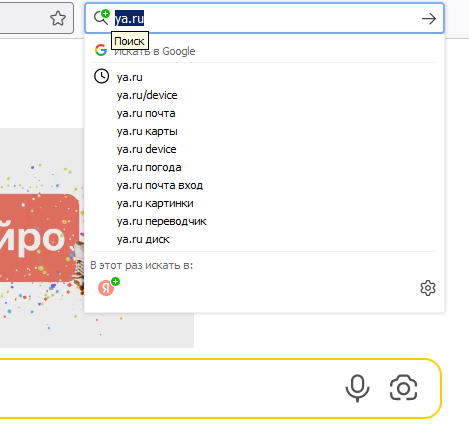The height and width of the screenshot is (439, 469).
Task: Select suggestion 'ya.ru/device'
Action: click(264, 95)
